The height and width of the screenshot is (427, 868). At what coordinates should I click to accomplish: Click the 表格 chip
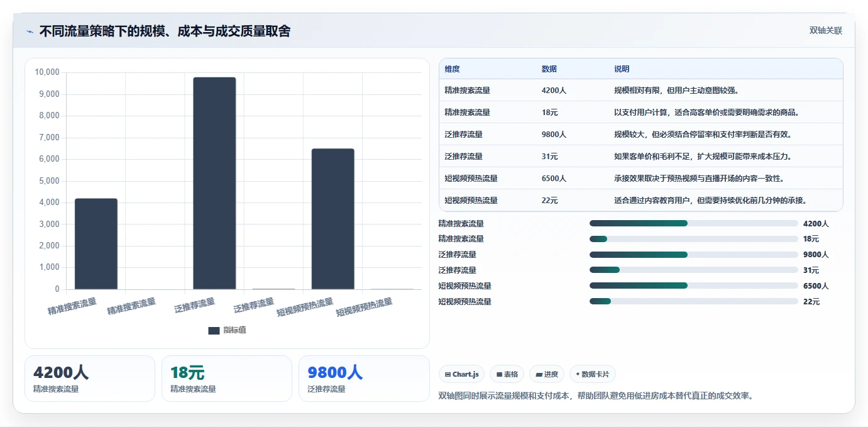click(x=507, y=374)
